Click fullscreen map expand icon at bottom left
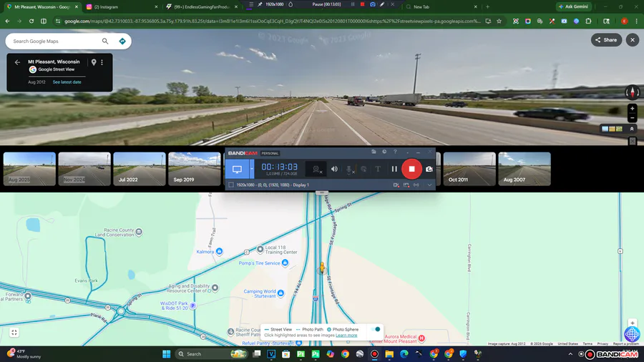The width and height of the screenshot is (644, 362). coord(14,333)
